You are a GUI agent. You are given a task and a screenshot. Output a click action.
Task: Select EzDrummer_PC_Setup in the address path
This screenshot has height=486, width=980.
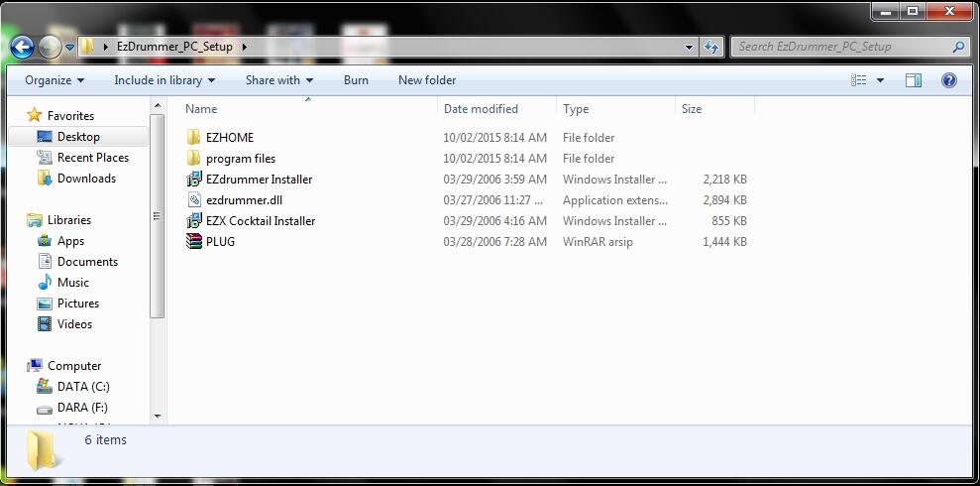(174, 47)
